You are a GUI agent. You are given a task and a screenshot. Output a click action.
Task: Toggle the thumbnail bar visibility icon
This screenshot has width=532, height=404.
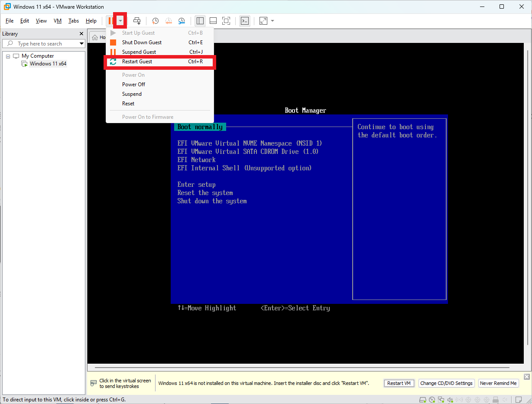coord(213,21)
